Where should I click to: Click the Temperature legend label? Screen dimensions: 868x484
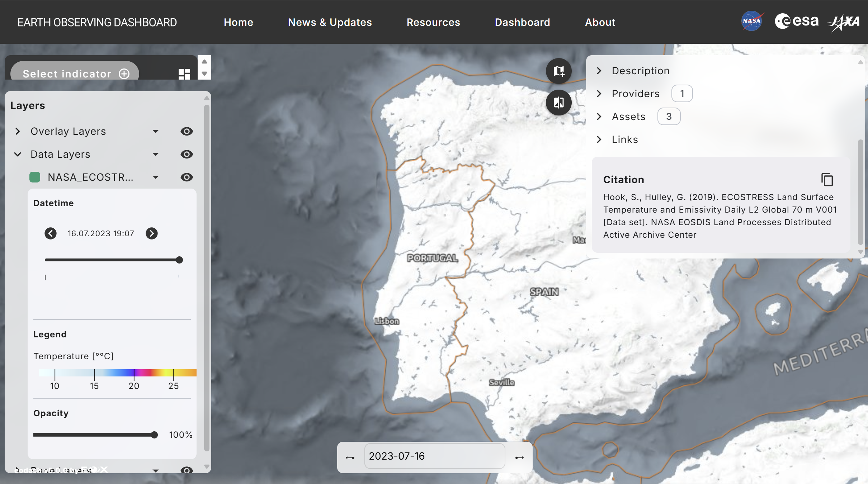pos(74,356)
